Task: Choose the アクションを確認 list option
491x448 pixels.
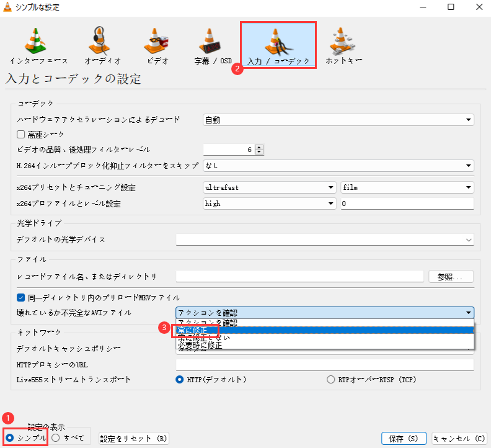Action: [325, 323]
